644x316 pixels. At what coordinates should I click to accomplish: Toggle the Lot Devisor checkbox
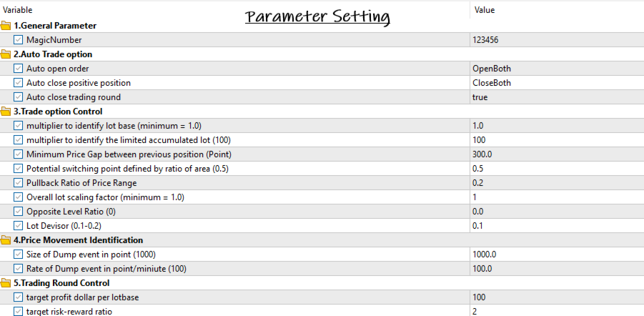pos(18,226)
